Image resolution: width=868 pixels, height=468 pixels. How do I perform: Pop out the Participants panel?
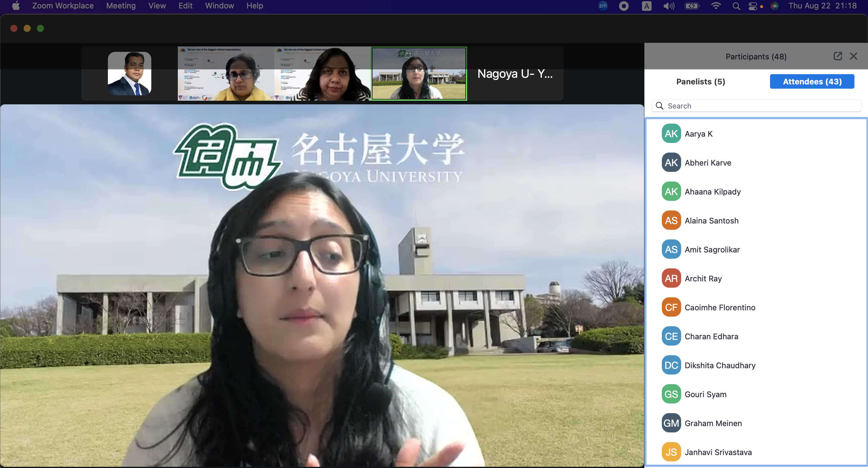pos(837,56)
